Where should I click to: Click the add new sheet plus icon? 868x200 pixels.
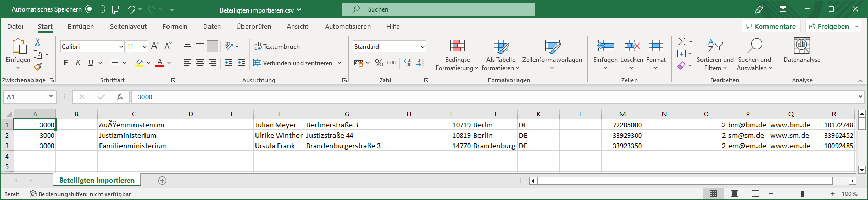[x=162, y=181]
